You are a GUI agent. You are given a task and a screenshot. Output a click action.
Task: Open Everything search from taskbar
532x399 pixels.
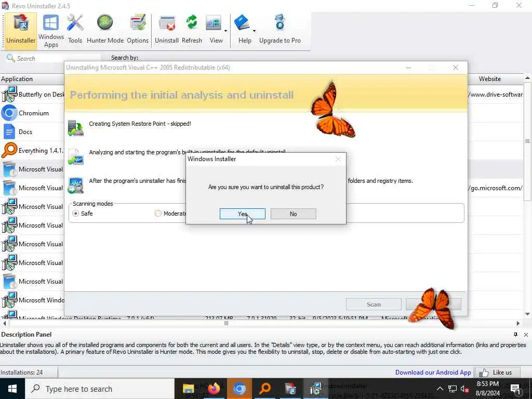point(265,389)
